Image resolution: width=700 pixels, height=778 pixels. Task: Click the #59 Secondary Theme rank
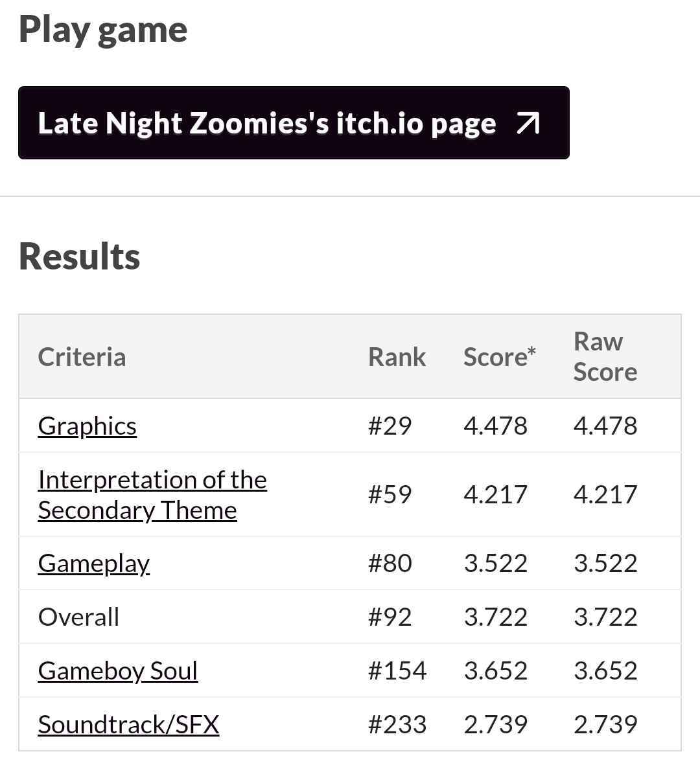click(x=390, y=494)
